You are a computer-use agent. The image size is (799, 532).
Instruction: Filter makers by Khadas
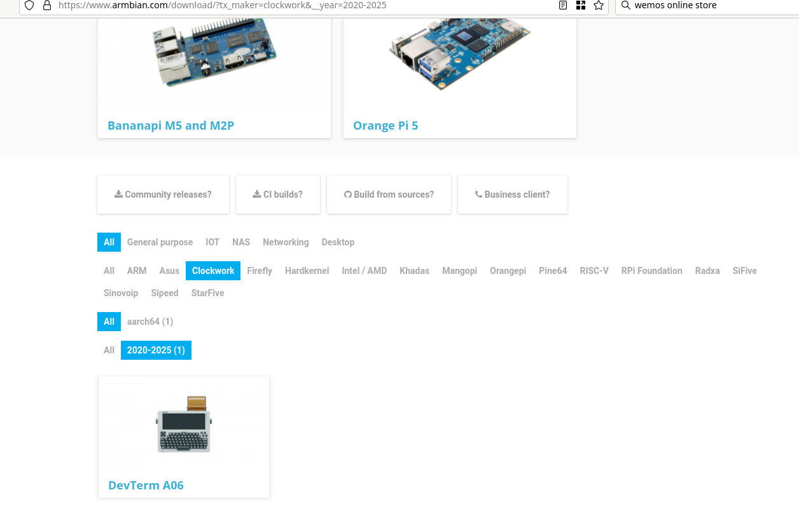point(414,271)
